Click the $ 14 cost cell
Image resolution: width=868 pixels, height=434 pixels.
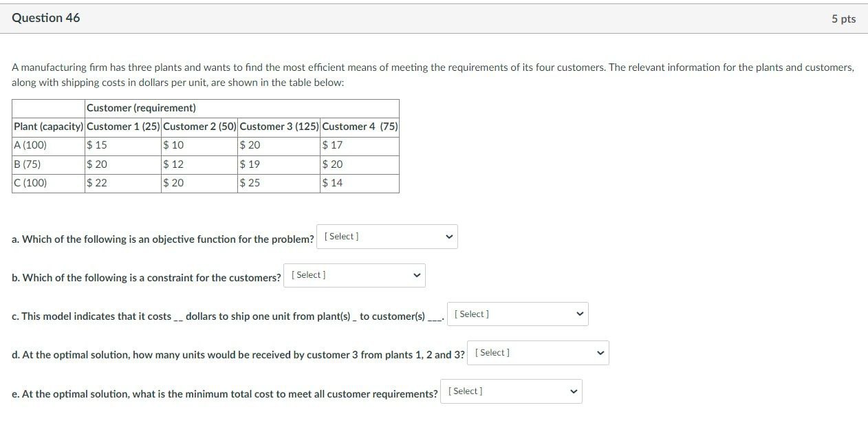(x=360, y=184)
